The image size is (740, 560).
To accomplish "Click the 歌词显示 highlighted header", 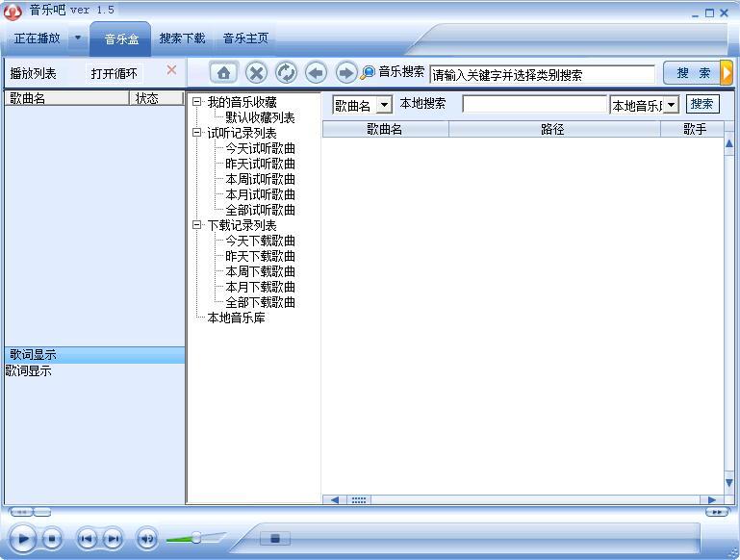I will click(94, 354).
